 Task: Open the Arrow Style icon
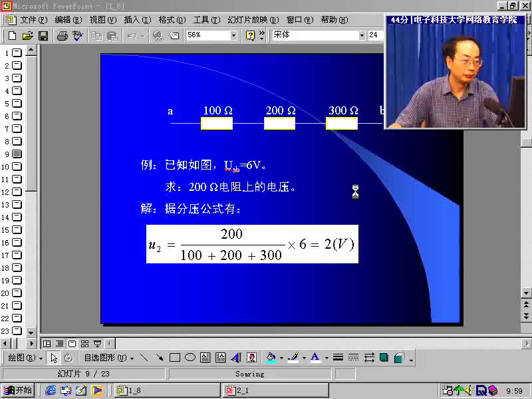[369, 358]
